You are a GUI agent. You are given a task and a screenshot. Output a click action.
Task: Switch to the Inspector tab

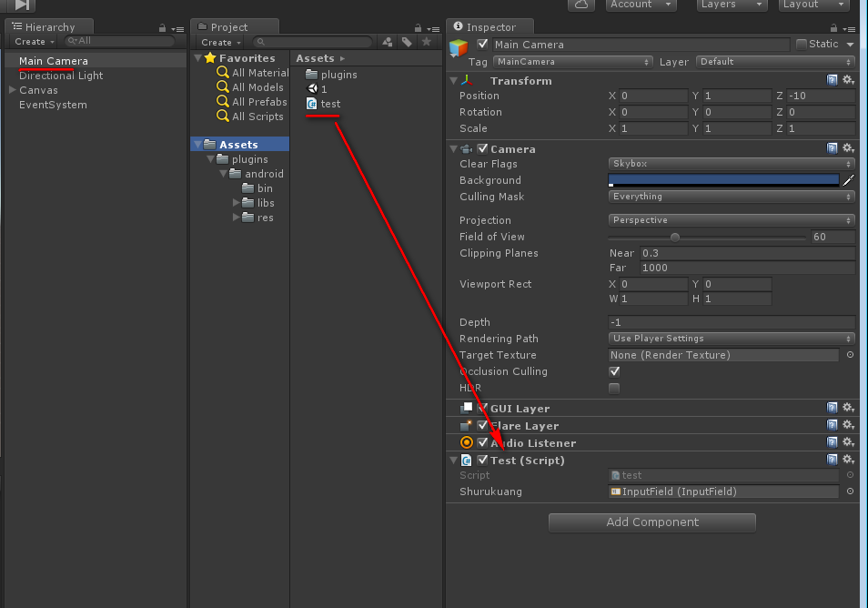tap(490, 26)
